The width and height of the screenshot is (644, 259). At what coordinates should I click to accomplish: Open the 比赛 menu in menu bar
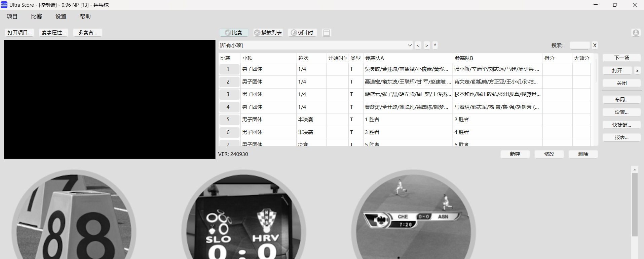coord(36,17)
